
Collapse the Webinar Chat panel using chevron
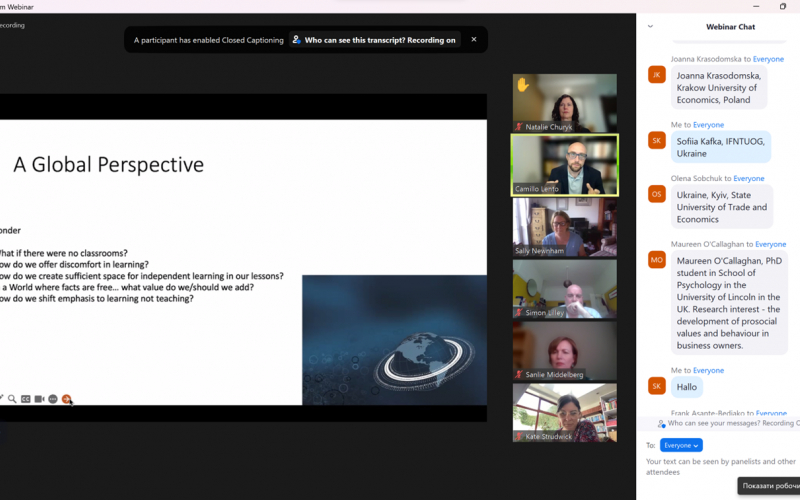pyautogui.click(x=651, y=26)
